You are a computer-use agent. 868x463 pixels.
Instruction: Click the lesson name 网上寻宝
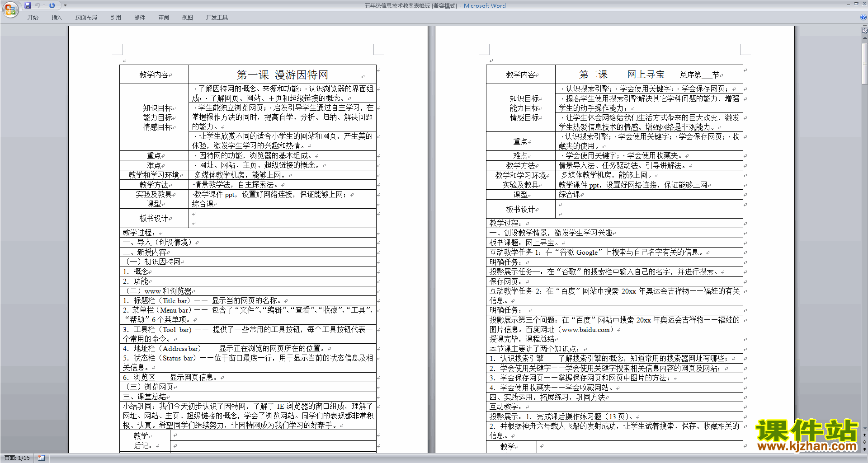click(x=646, y=75)
